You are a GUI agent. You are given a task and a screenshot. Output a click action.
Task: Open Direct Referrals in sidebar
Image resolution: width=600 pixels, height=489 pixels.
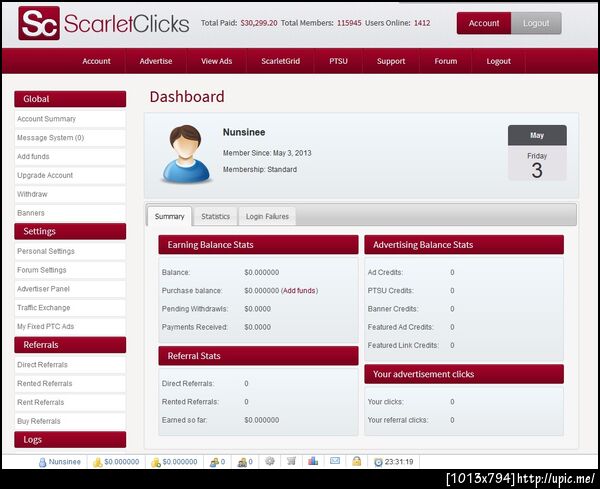70,365
